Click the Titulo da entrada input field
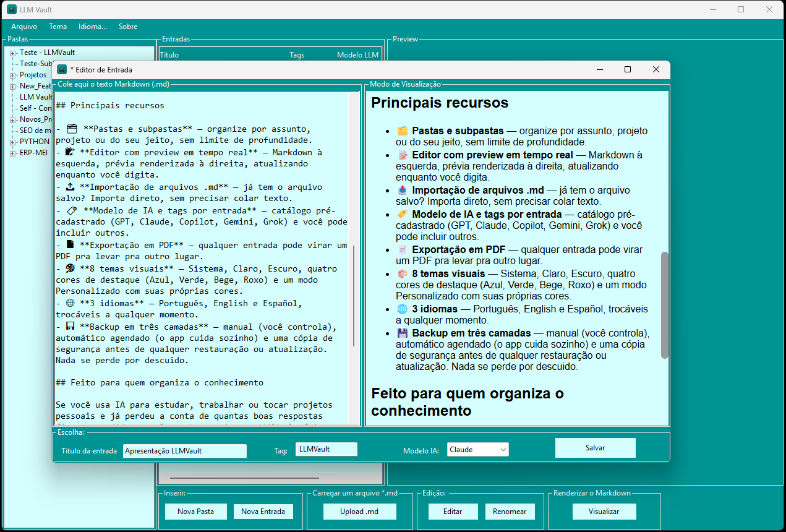This screenshot has width=786, height=532. point(185,451)
